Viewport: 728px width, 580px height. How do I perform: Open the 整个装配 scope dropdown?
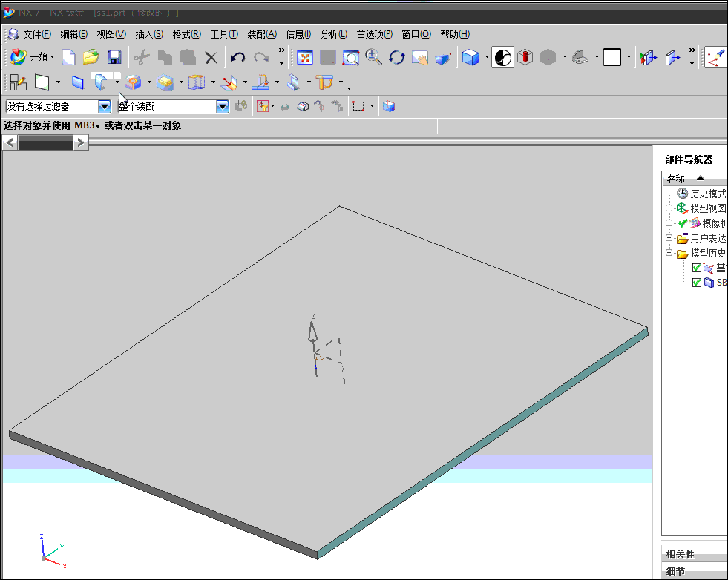(223, 106)
